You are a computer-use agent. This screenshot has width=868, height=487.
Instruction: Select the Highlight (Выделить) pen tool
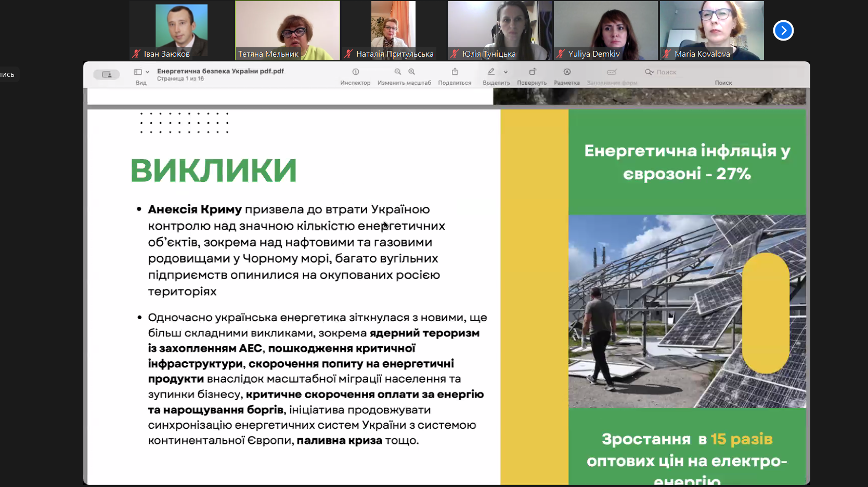[x=491, y=72]
